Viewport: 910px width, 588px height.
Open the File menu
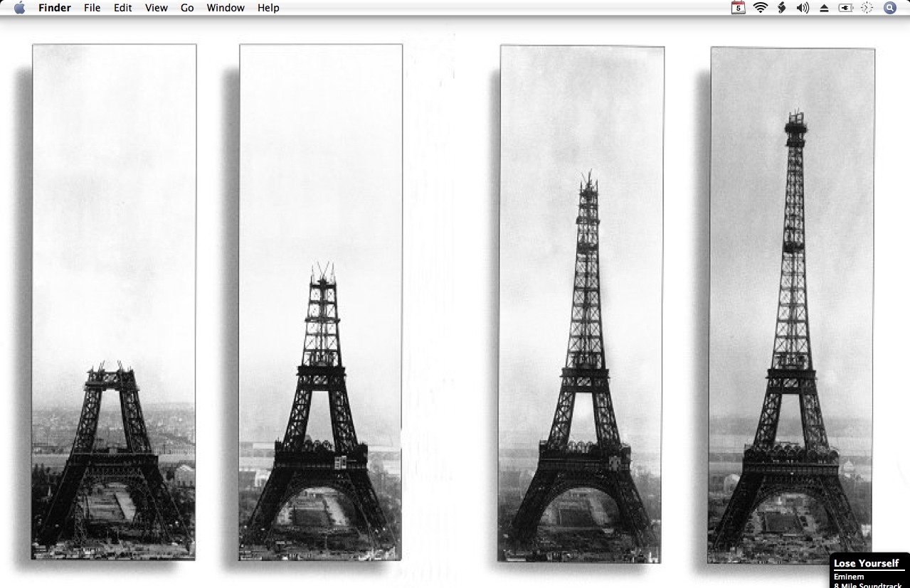click(92, 8)
